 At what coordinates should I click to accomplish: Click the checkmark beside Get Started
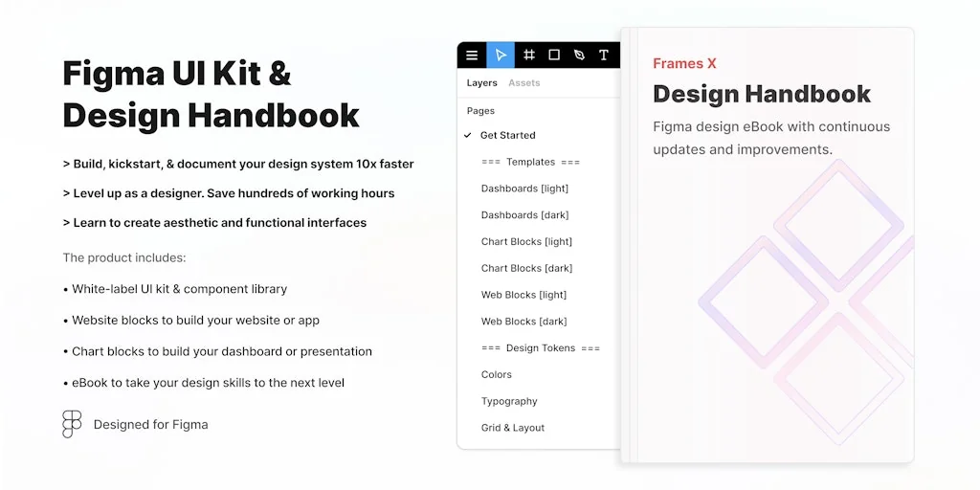tap(467, 135)
